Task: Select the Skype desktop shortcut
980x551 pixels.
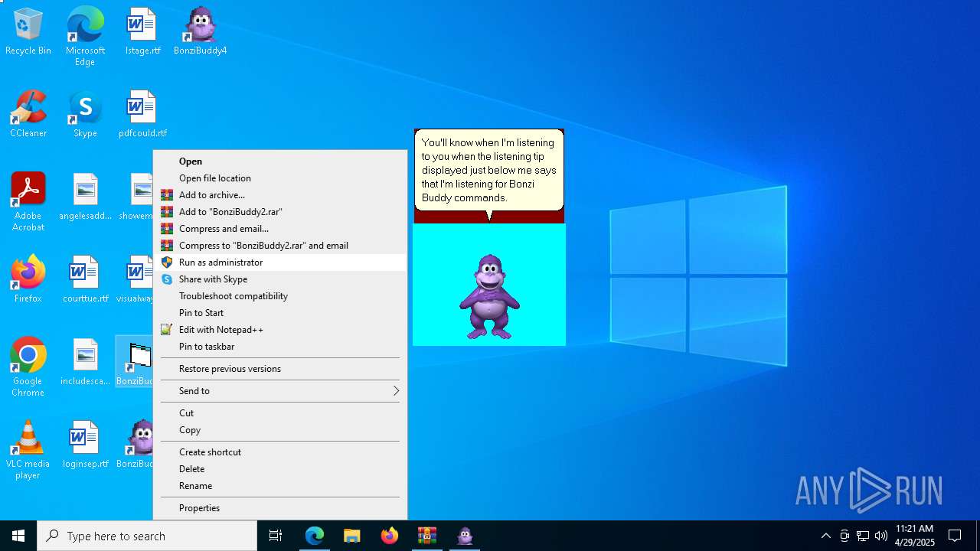Action: coord(85,115)
